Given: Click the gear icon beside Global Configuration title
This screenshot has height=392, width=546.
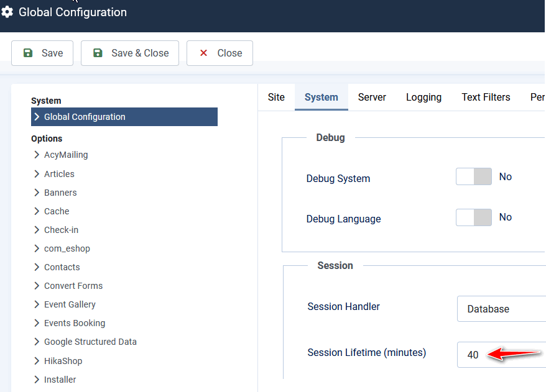Looking at the screenshot, I should (7, 12).
